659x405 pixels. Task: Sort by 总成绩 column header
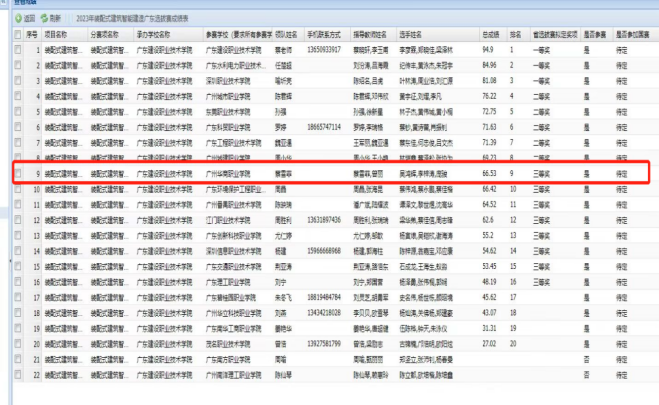pos(491,34)
